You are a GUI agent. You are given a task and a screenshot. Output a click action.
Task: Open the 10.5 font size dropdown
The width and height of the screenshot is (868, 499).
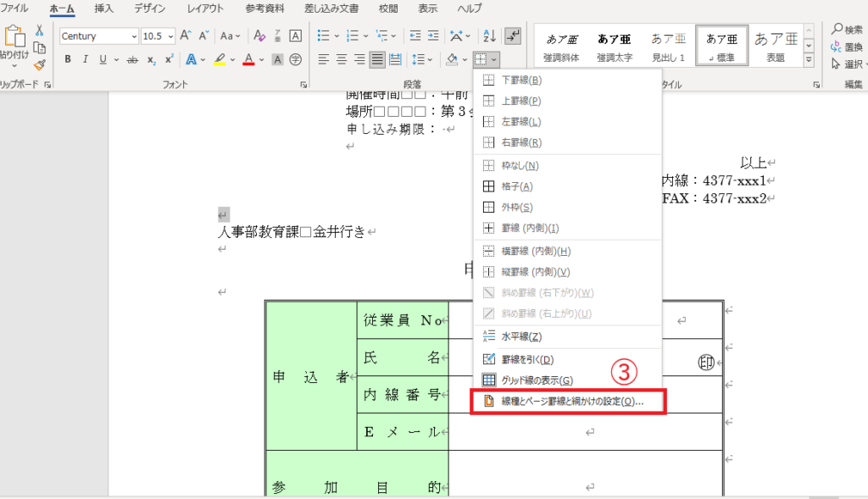(170, 36)
